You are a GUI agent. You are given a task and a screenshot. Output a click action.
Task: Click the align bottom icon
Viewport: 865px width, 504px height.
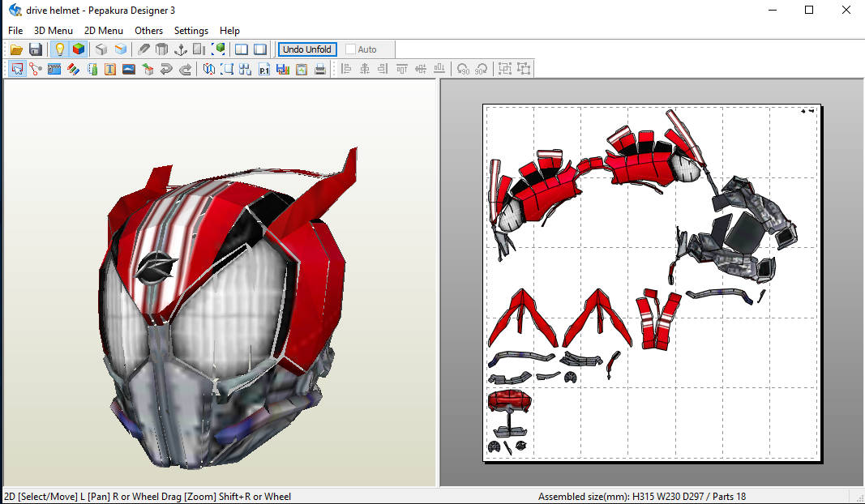439,69
